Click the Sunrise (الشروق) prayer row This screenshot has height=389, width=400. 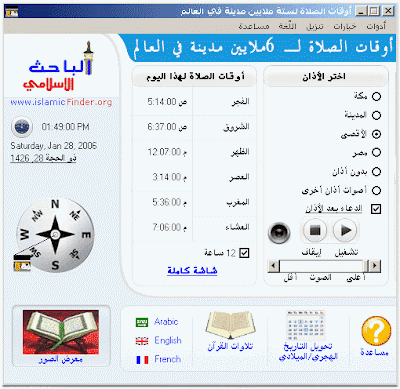195,127
